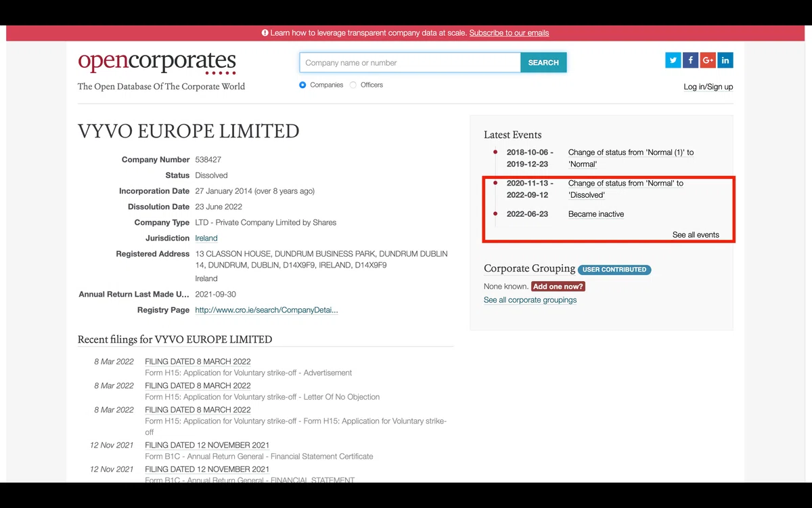Click See all events link
Screen dimensions: 812x508
[x=696, y=235]
